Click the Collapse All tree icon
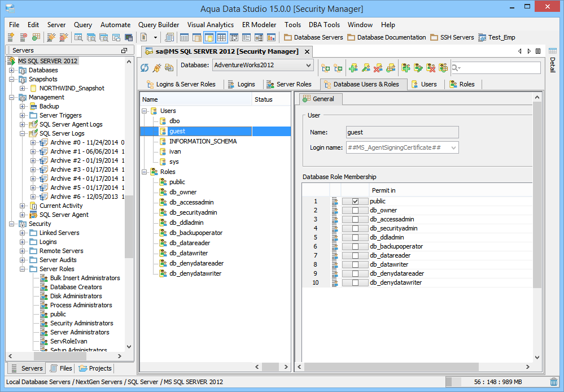This screenshot has width=564, height=392. (338, 68)
